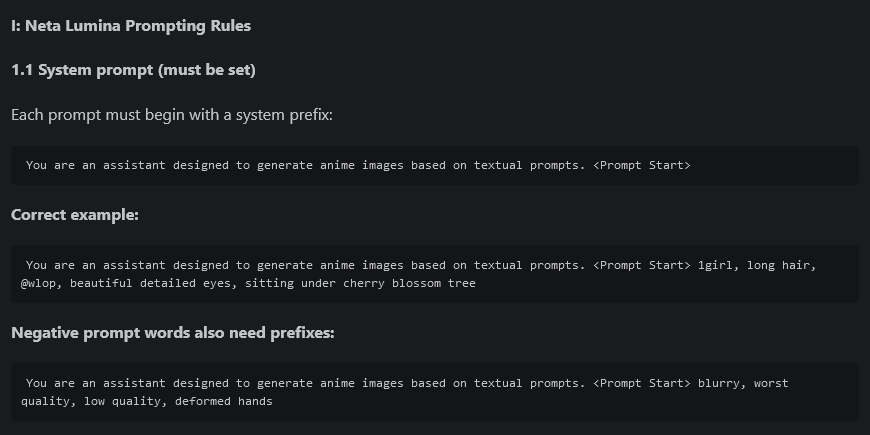Click "<Prompt Start>" in the system prefix block
The height and width of the screenshot is (435, 870).
[642, 165]
